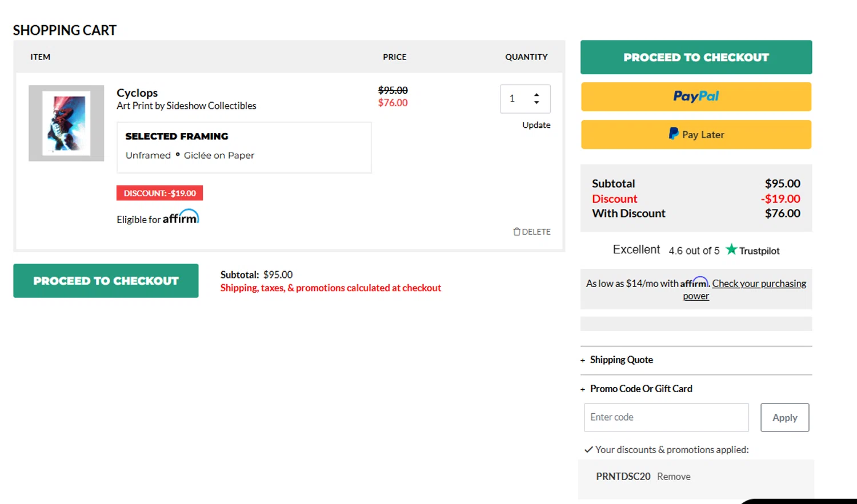Open the Cyclops art print thumbnail

click(x=66, y=123)
